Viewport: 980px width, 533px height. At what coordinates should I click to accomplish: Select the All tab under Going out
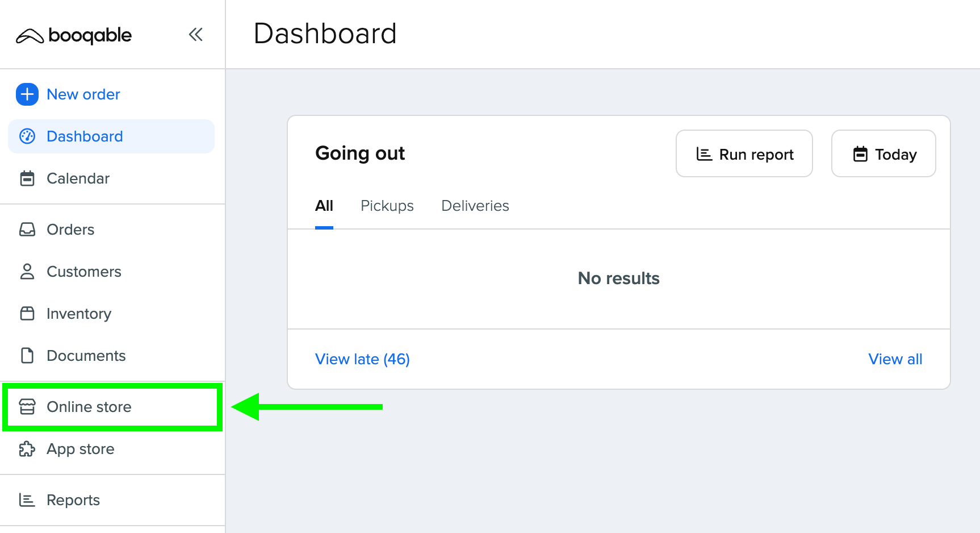point(324,206)
